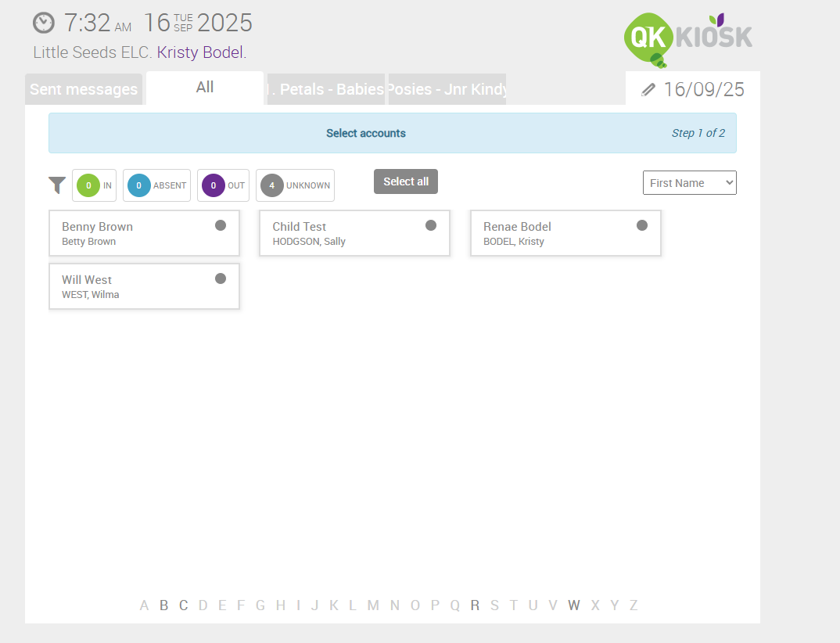Click the pencil icon next to the date

click(x=648, y=90)
